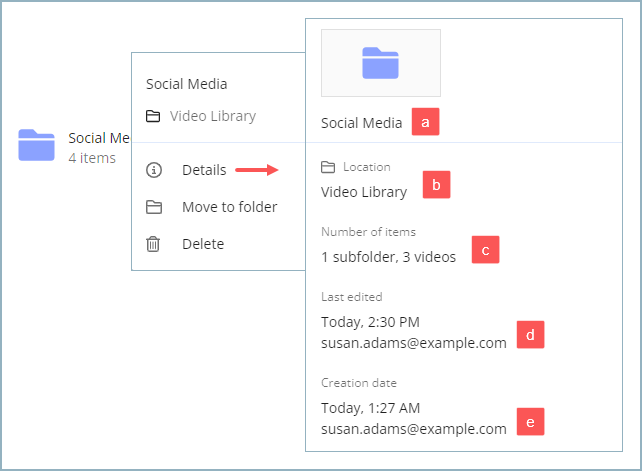
Task: Click the 'Today, 2:30 PM' last edited value
Action: point(370,322)
